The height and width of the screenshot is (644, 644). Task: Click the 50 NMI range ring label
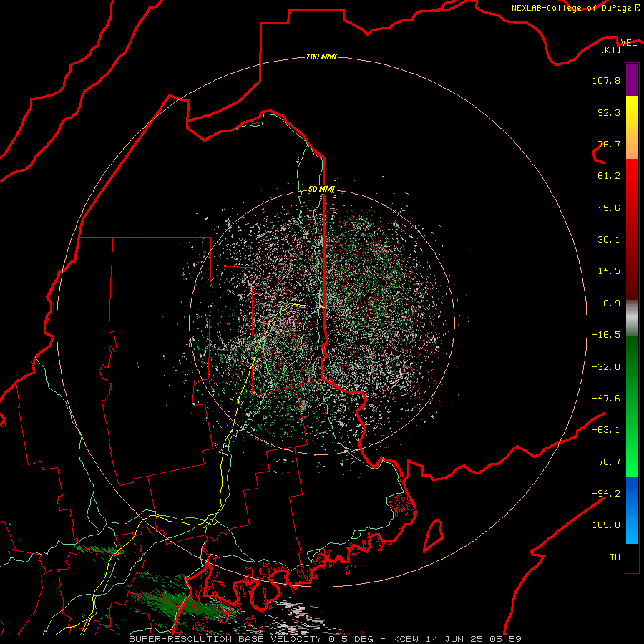321,189
